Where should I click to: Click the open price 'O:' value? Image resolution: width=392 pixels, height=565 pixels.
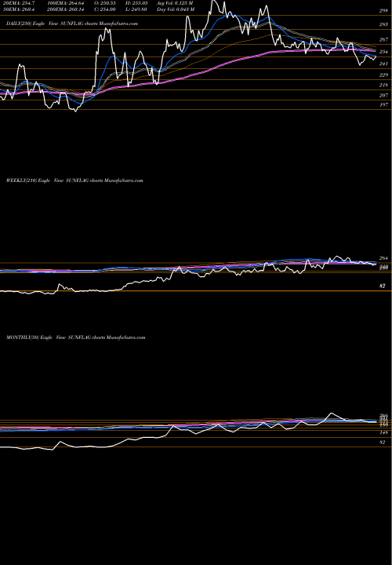tap(105, 3)
